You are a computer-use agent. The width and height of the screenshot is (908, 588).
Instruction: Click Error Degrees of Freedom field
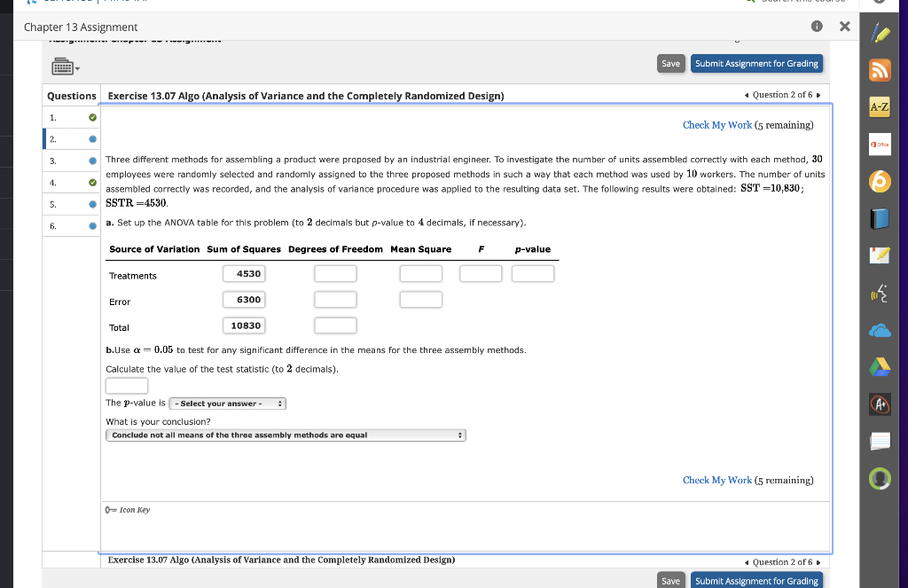(x=335, y=300)
